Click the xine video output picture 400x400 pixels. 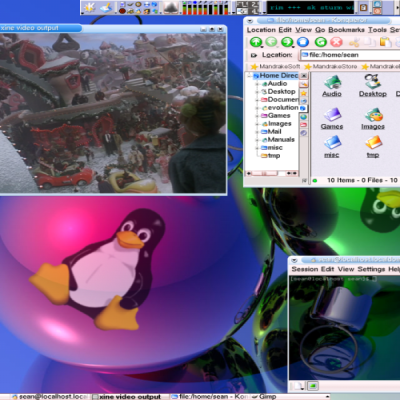coord(113,113)
